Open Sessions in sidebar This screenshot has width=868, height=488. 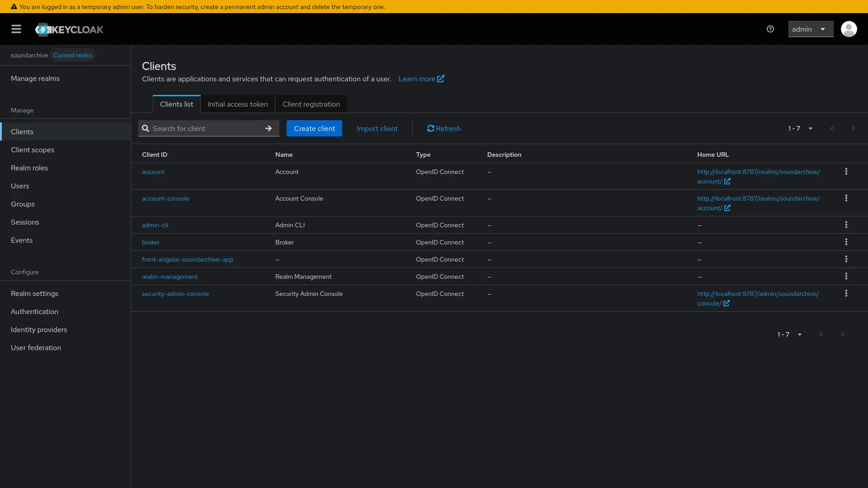[x=66, y=222]
